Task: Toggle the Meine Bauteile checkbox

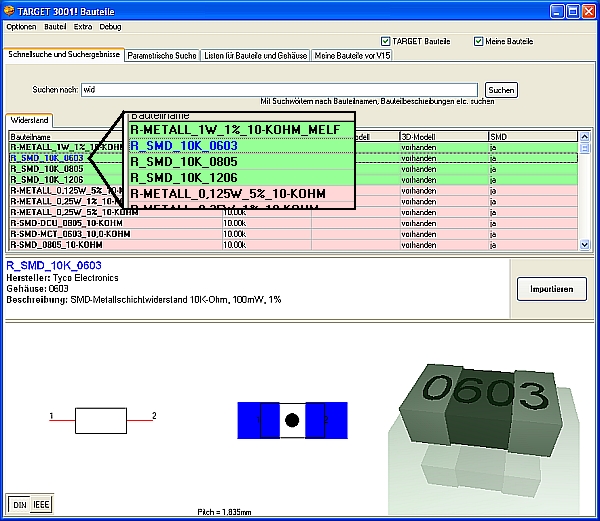Action: 478,41
